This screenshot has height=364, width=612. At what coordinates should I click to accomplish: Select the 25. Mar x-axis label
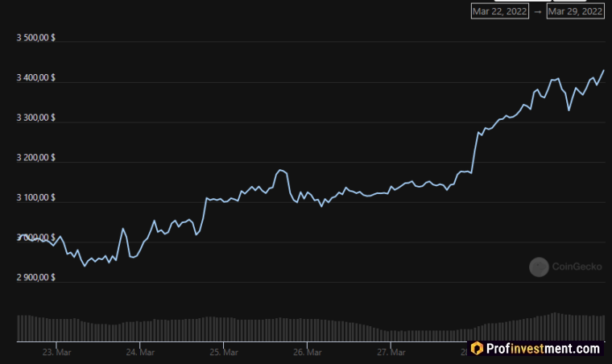pos(224,352)
